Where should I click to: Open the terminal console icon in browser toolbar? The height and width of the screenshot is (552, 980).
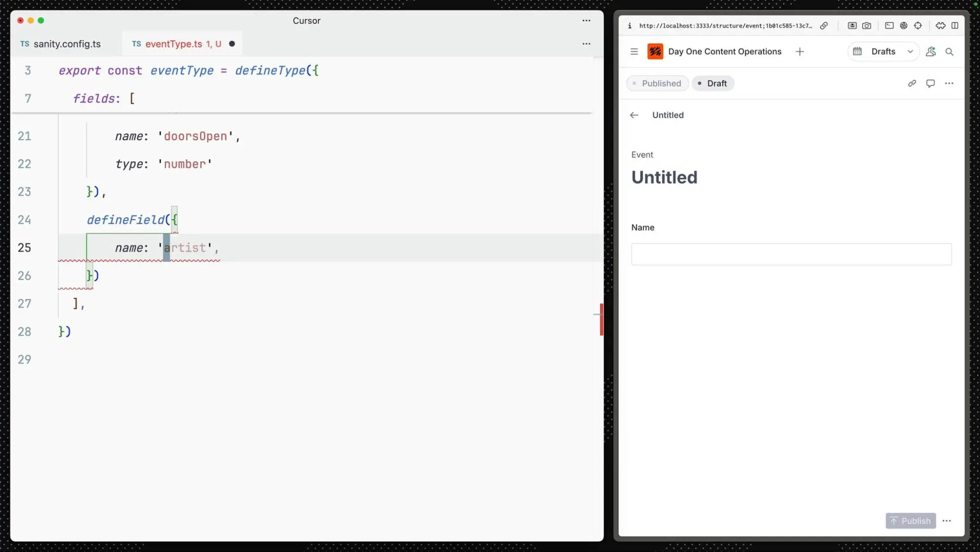[889, 26]
